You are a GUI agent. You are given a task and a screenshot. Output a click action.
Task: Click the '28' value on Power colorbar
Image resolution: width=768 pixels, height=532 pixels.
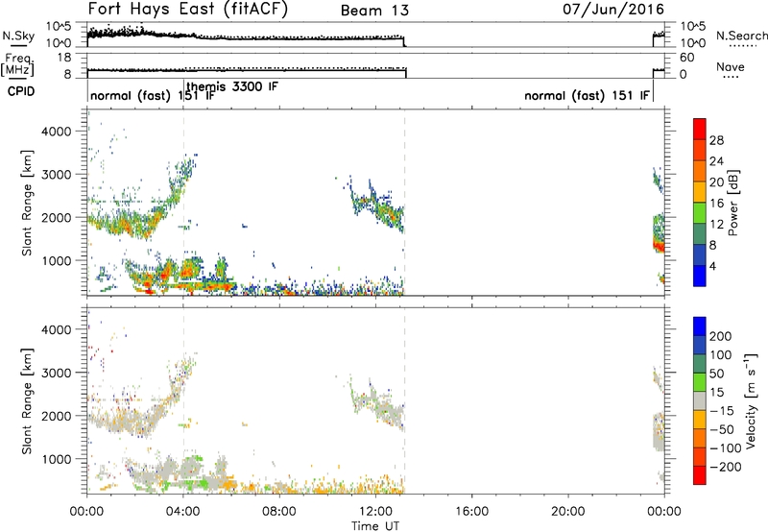tap(716, 140)
